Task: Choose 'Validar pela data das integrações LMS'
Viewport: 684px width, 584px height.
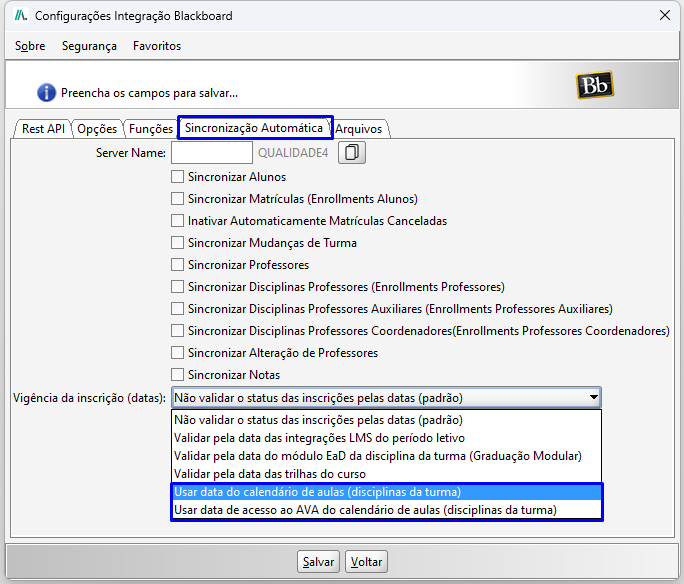Action: 386,437
